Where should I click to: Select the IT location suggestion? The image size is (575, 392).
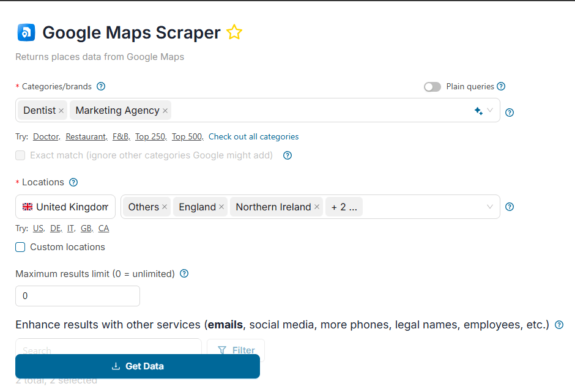(71, 229)
